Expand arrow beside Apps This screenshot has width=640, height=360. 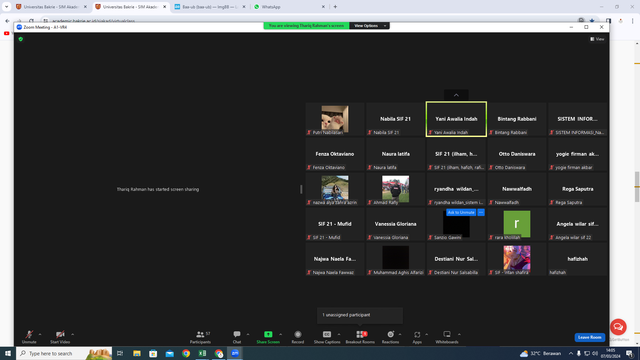pyautogui.click(x=427, y=334)
